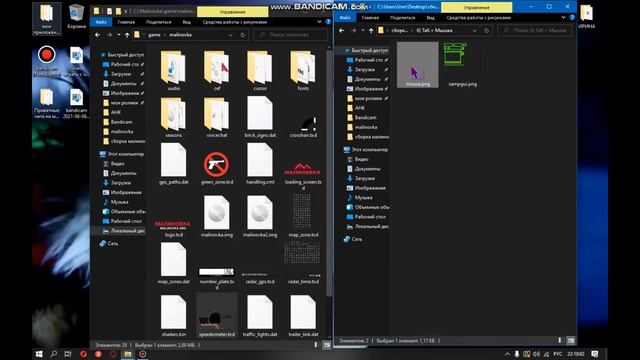640x360 pixels.
Task: Select the shaders.bin file
Action: tap(173, 316)
